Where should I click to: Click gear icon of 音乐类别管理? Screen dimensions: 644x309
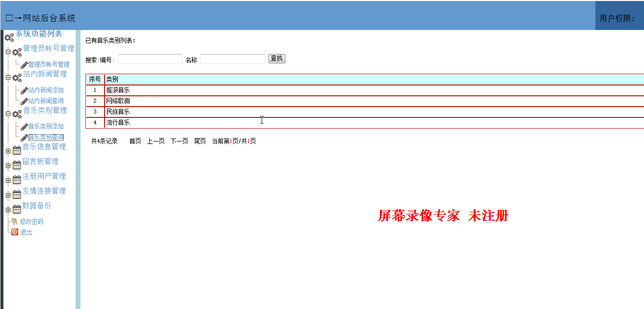tap(17, 113)
